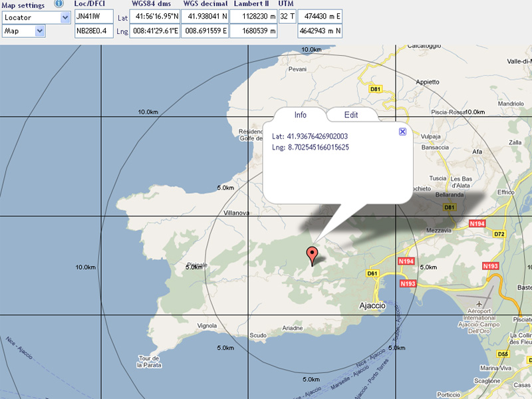
Task: Switch to the Info tab in bubble
Action: [301, 114]
